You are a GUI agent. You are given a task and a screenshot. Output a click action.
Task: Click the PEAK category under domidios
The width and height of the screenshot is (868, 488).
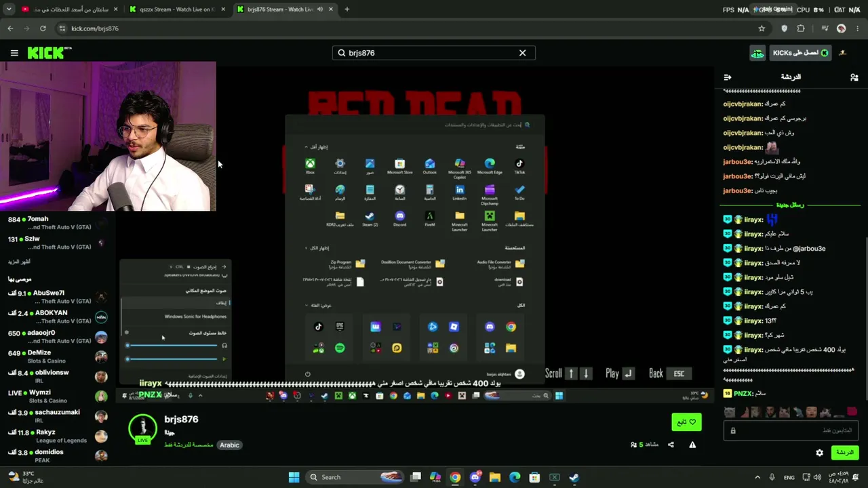(79, 461)
